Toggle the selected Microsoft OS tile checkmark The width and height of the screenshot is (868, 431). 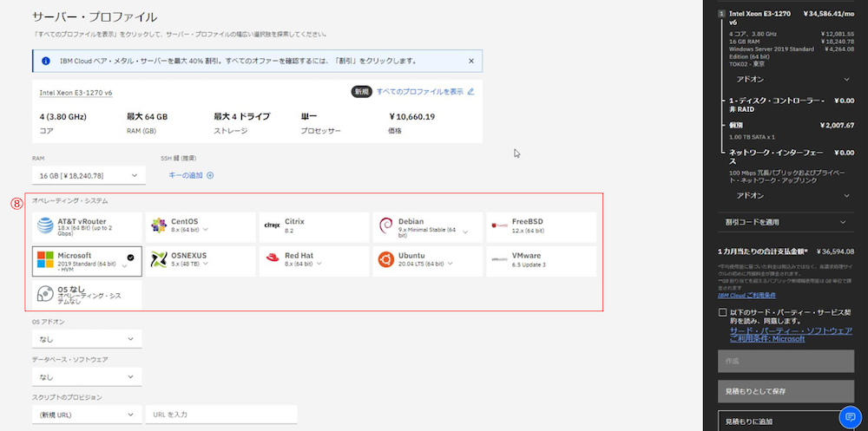[x=129, y=257]
